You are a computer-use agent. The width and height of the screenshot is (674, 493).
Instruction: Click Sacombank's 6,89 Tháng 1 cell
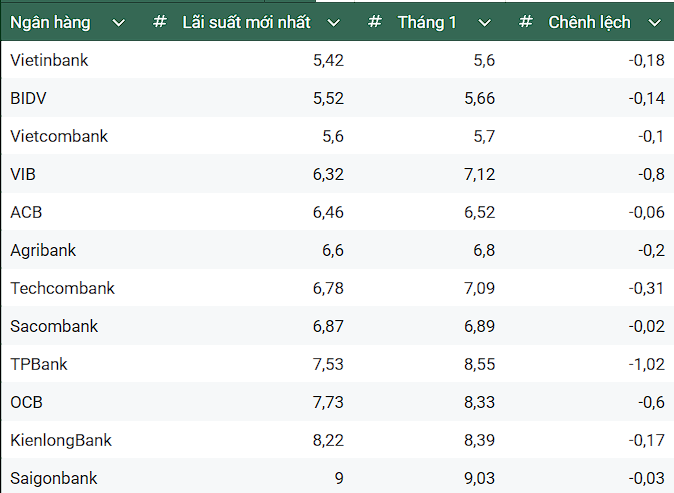click(478, 326)
